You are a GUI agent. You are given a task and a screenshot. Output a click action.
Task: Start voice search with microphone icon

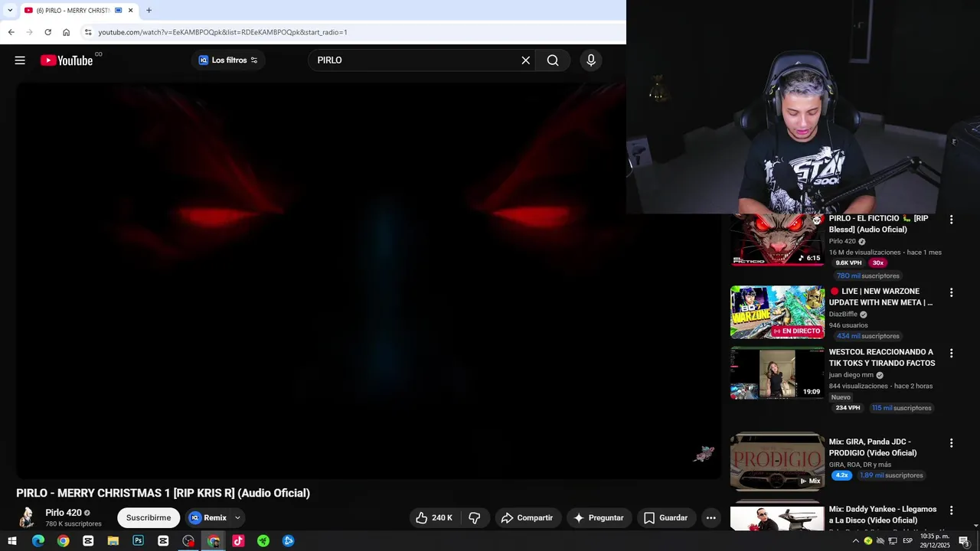pos(590,60)
